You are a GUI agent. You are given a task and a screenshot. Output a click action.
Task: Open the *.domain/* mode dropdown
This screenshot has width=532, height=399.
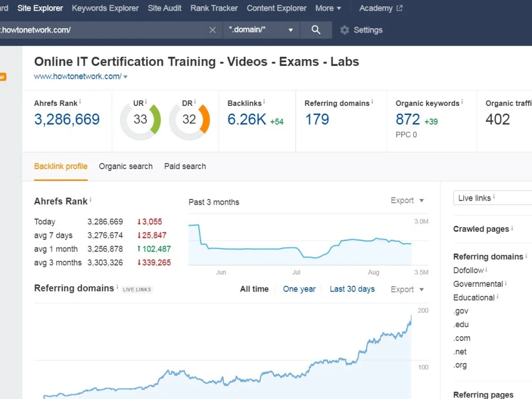pyautogui.click(x=261, y=30)
